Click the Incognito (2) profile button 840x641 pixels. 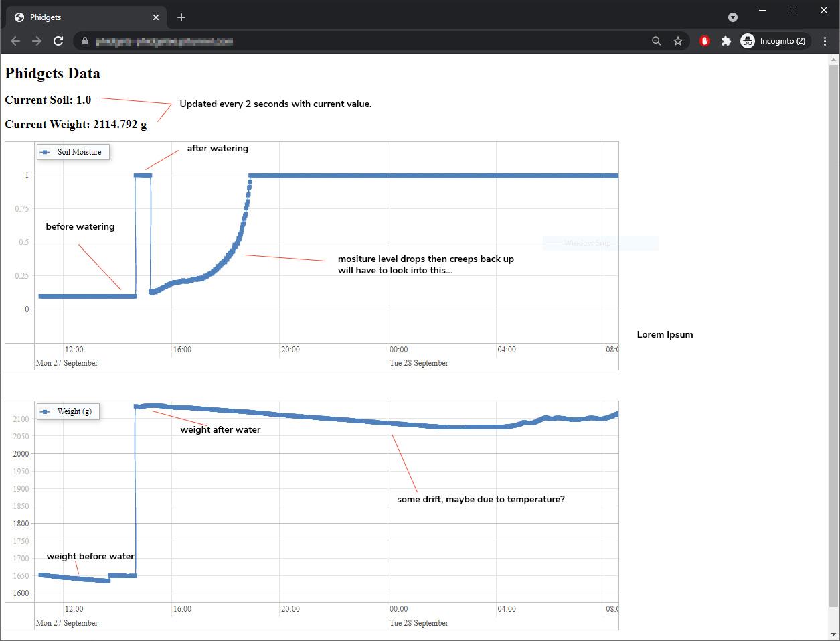pyautogui.click(x=774, y=41)
